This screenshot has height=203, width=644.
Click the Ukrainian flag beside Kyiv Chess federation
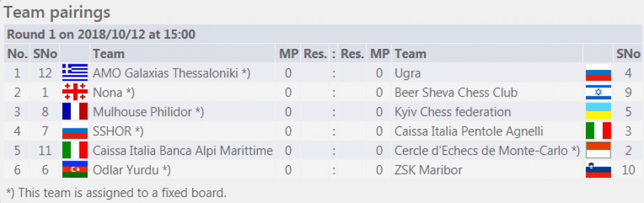coord(598,112)
